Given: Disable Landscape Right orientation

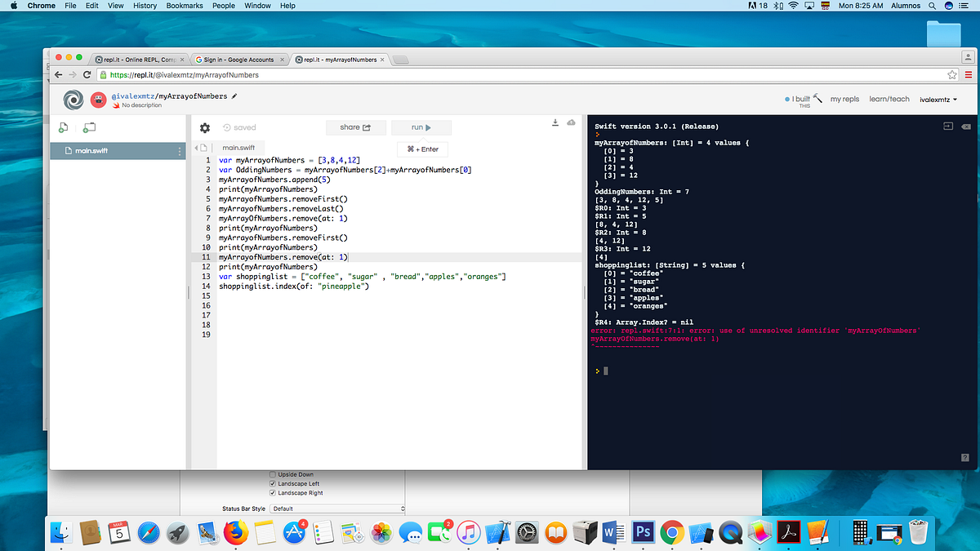Looking at the screenshot, I should pyautogui.click(x=272, y=492).
